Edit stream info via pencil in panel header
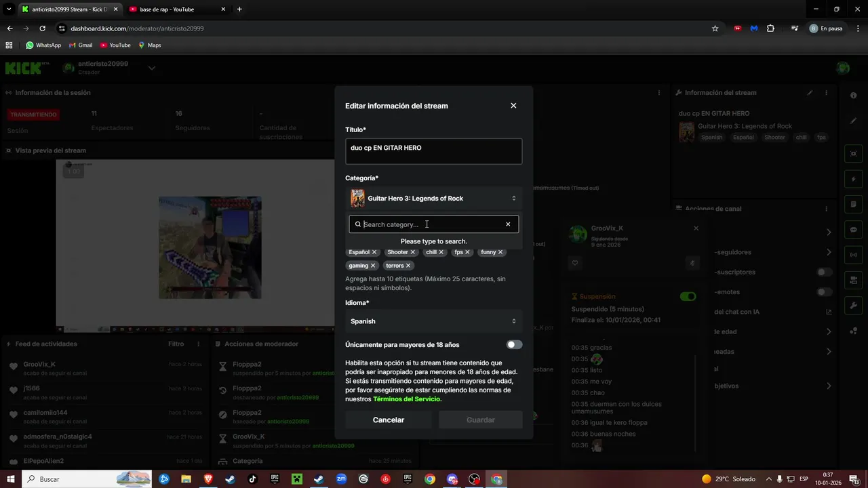 (810, 93)
